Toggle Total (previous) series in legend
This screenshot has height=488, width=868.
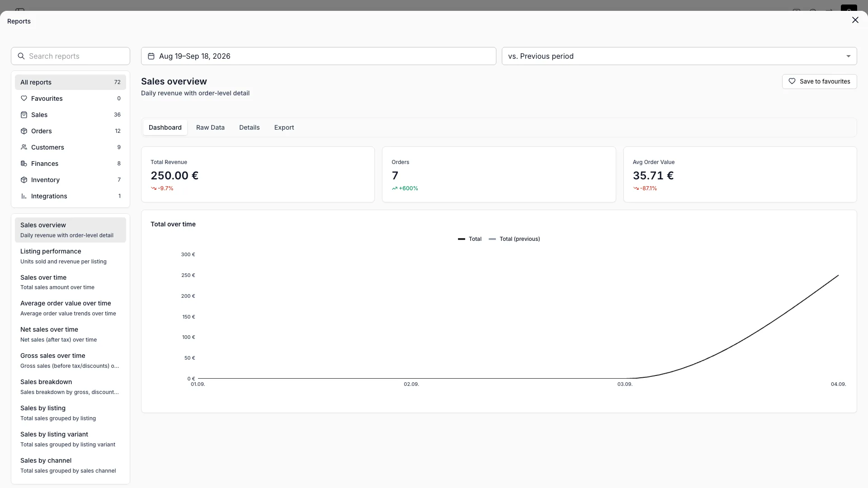[x=514, y=239]
